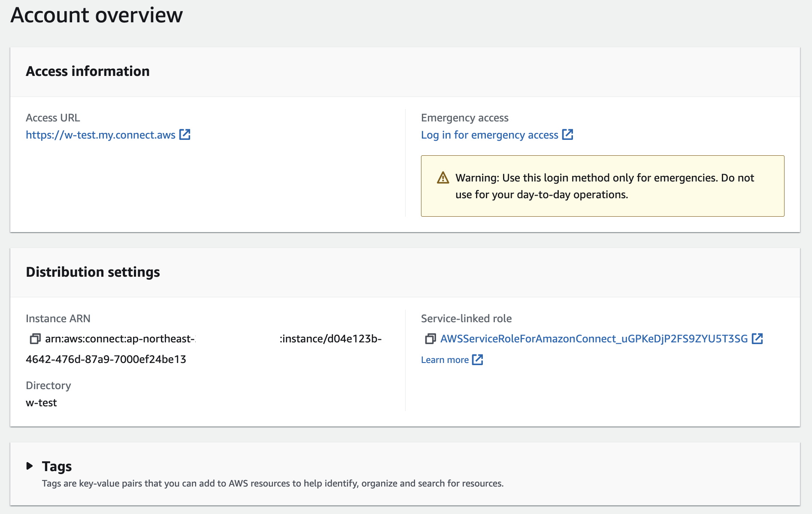
Task: Click external-link icon after the service role name
Action: coord(757,339)
